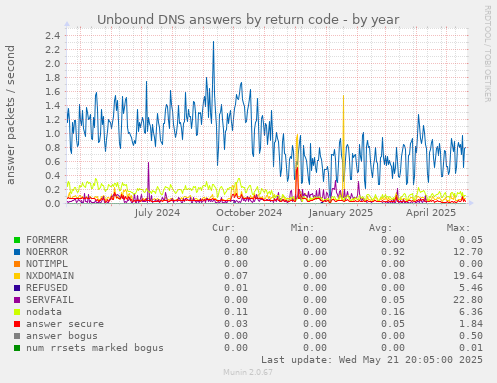Image resolution: width=497 pixels, height=383 pixels.
Task: Select the NOTIMPL legend label
Action: tap(47, 264)
